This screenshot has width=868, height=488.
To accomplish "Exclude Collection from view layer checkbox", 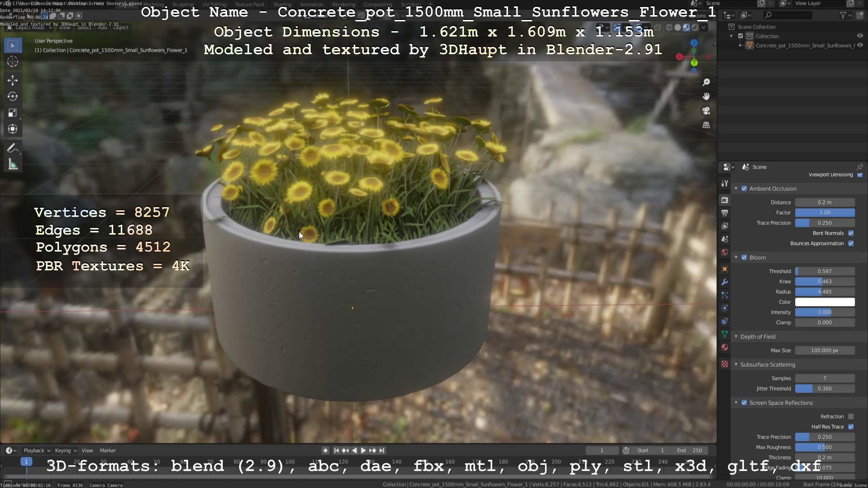I will click(x=740, y=36).
